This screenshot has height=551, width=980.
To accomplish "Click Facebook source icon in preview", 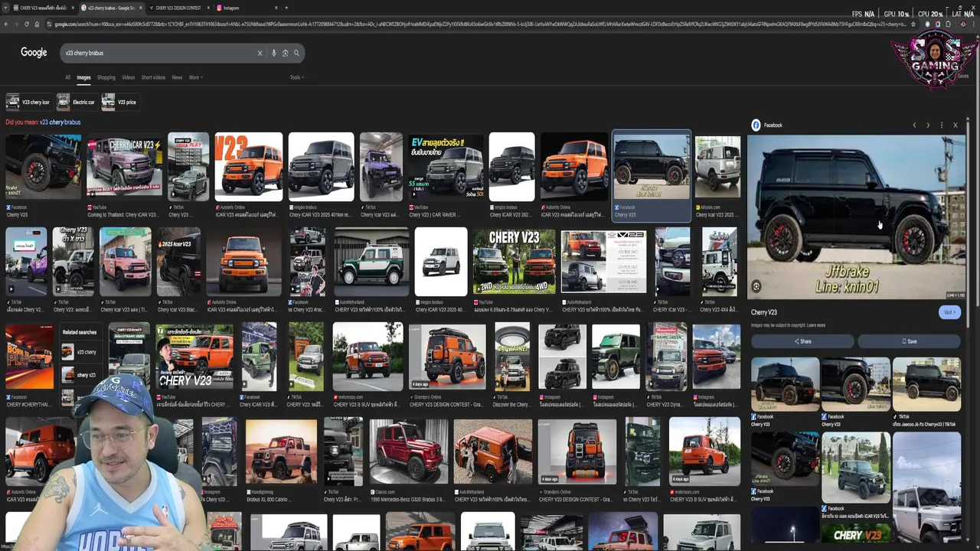I will pos(756,125).
